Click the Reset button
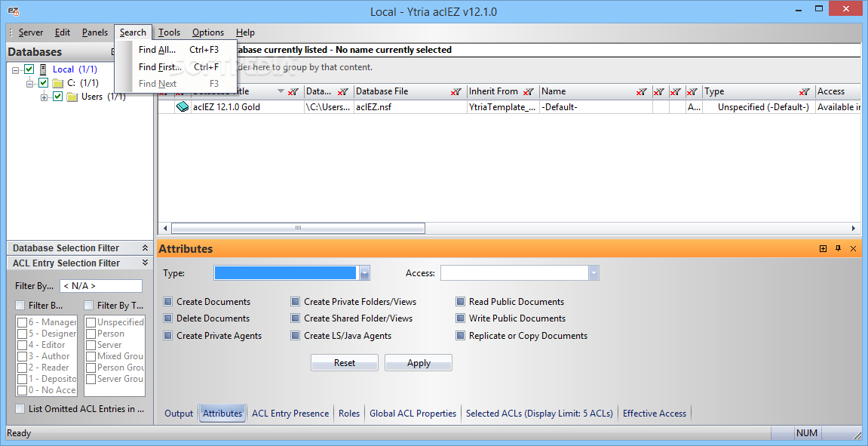The width and height of the screenshot is (868, 446). tap(345, 363)
